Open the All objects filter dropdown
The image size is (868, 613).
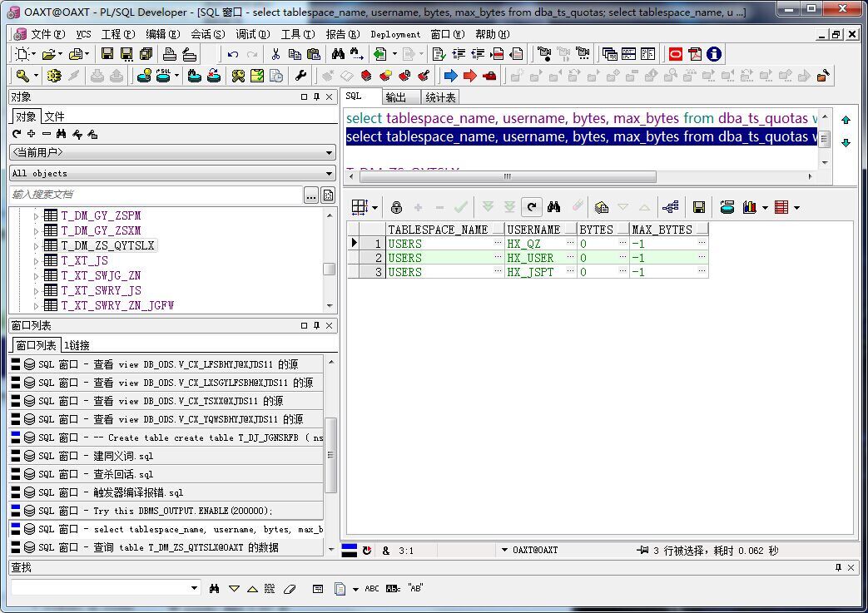click(330, 174)
